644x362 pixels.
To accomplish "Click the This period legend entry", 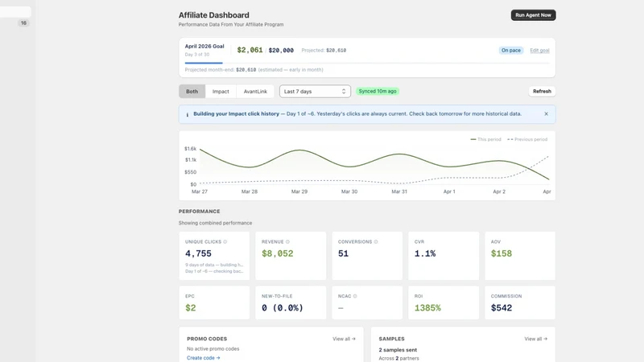I will click(486, 139).
